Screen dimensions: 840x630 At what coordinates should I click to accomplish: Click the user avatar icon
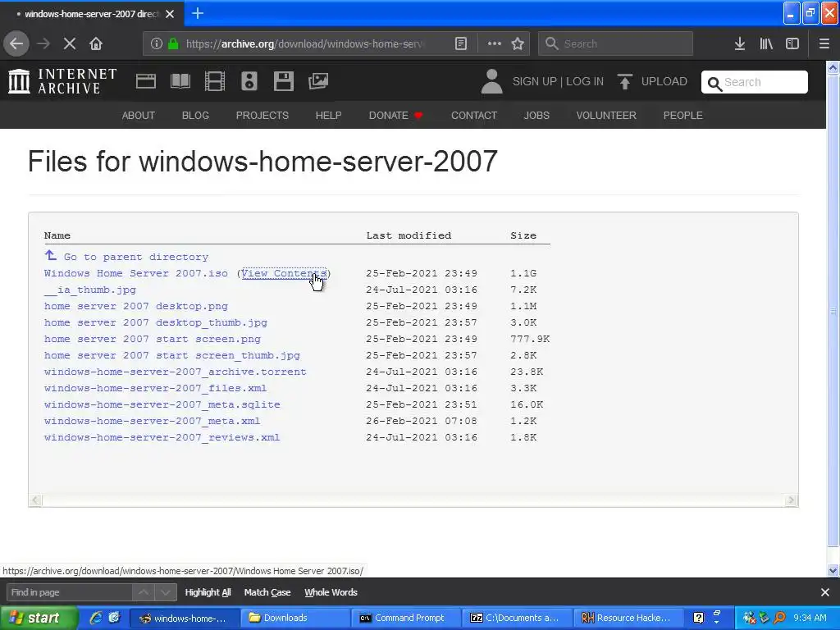point(491,81)
